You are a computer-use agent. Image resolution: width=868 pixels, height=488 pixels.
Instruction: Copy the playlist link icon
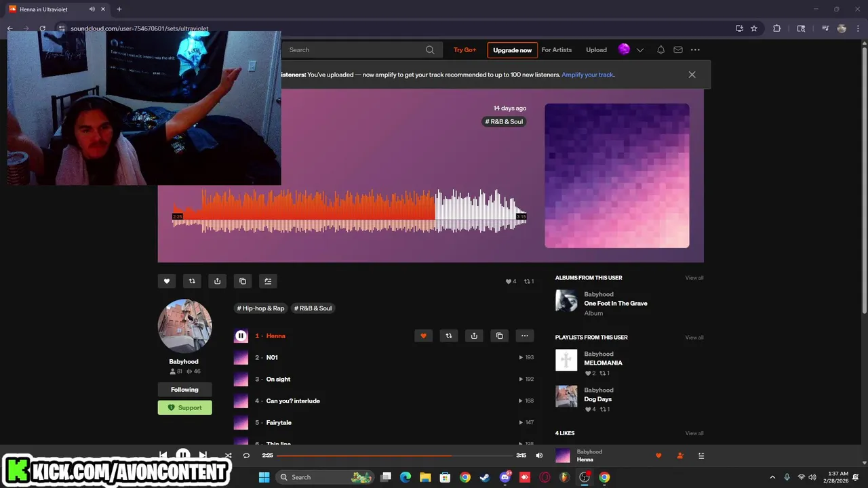click(243, 281)
